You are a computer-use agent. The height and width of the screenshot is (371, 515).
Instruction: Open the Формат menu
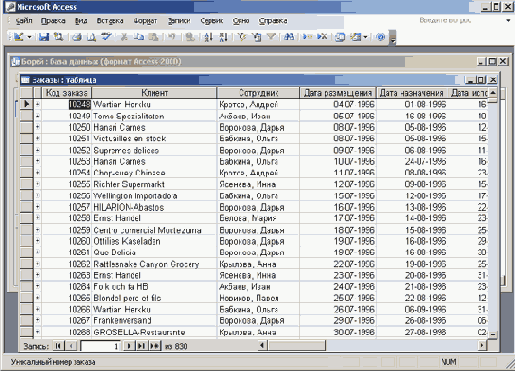tap(145, 21)
